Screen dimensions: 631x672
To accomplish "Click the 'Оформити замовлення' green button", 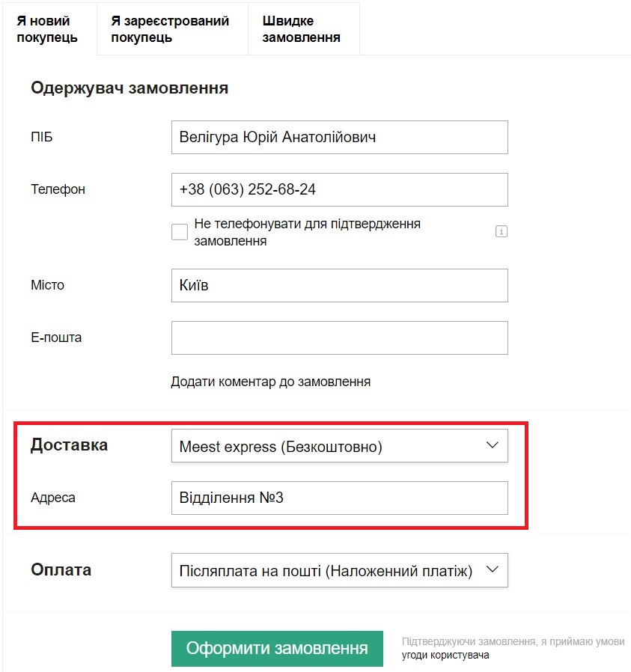I will pos(277,649).
